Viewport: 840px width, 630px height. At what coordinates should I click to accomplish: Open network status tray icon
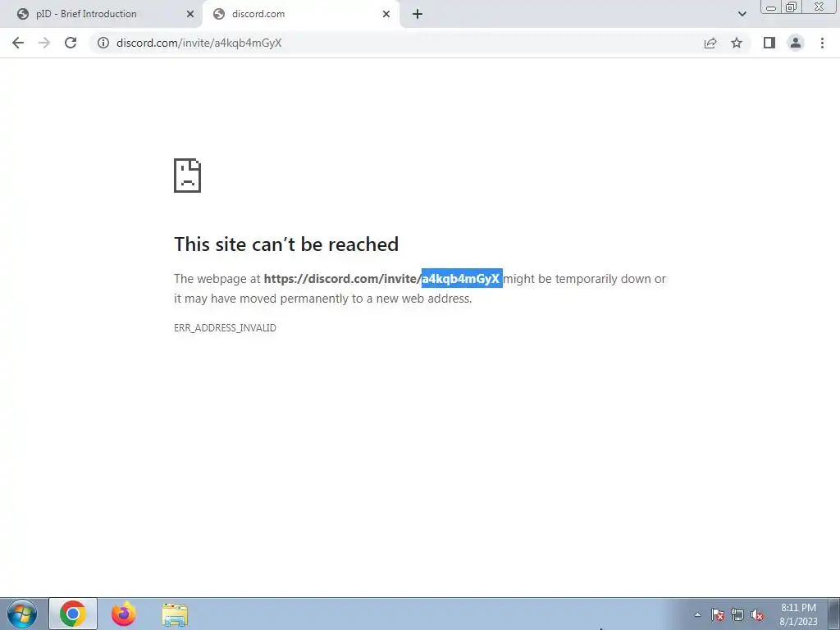[x=737, y=614]
